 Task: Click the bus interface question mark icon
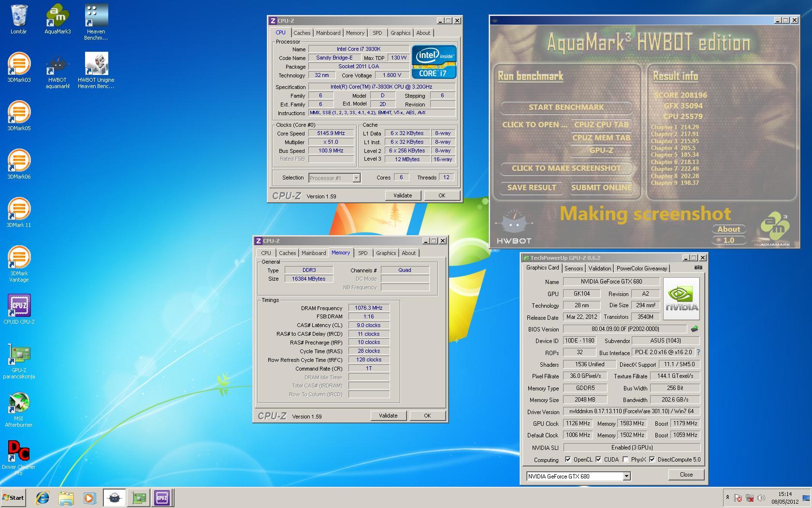698,352
